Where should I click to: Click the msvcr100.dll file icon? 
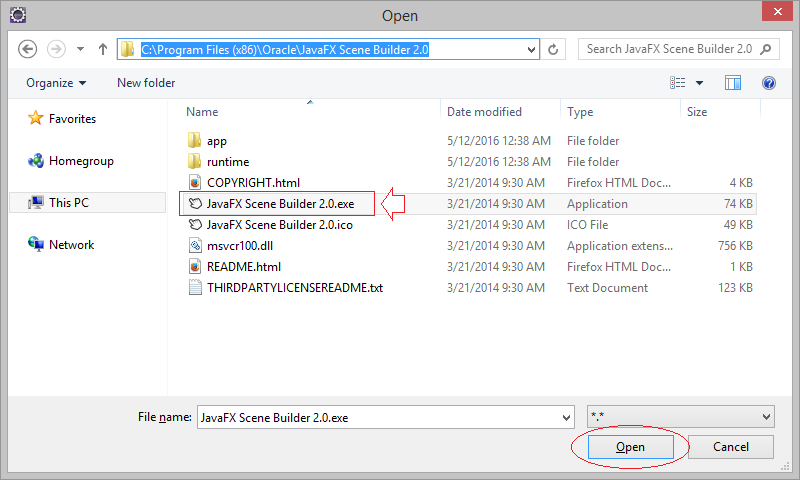[195, 245]
